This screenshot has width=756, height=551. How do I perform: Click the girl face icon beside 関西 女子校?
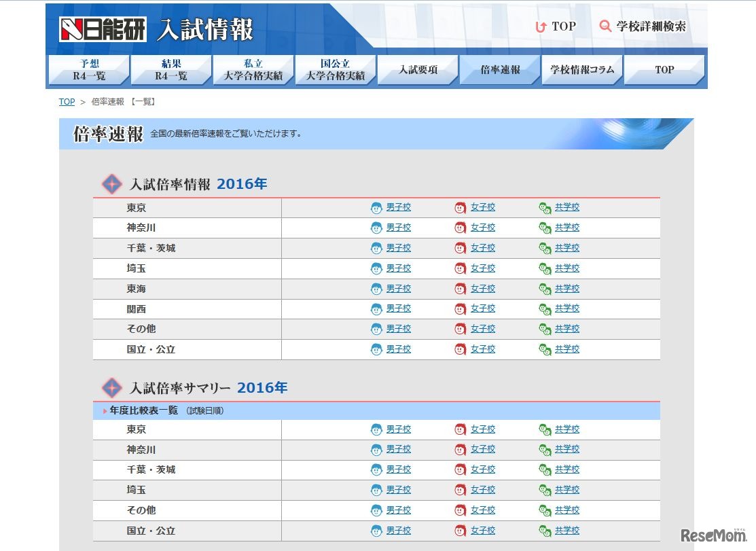(460, 308)
